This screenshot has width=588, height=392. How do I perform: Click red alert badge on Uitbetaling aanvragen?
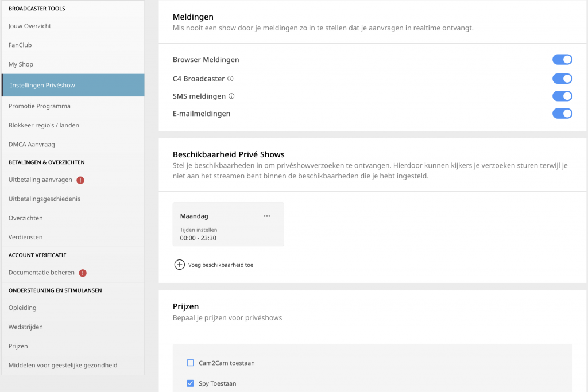[80, 180]
